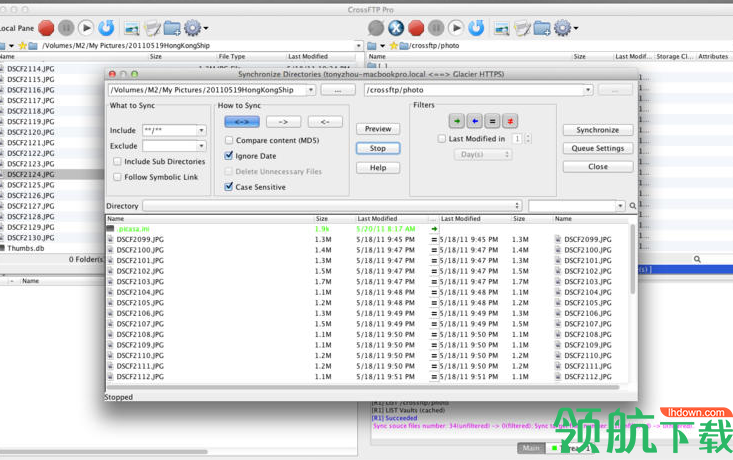733x460 pixels.
Task: Sort remote pane by Storage Cl... column
Action: click(674, 57)
